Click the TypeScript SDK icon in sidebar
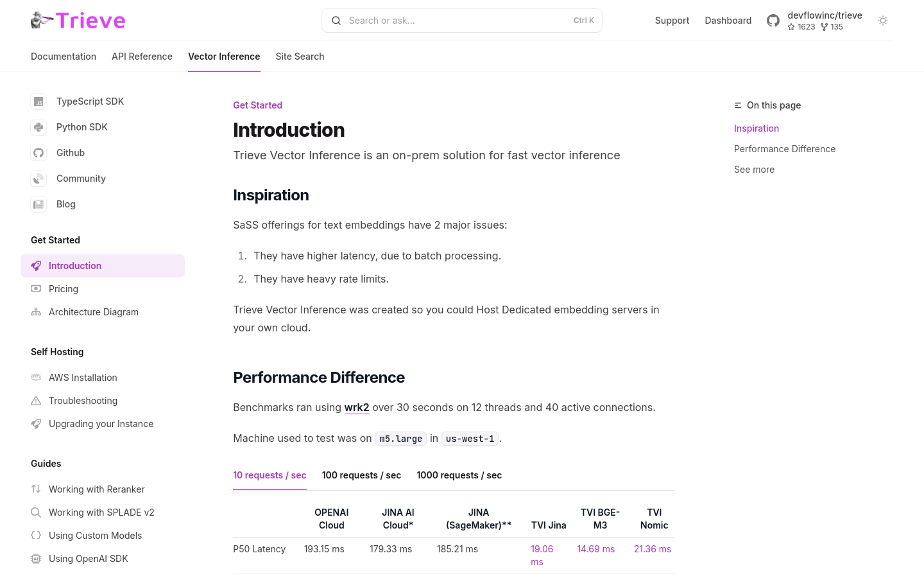Screen dimensions: 924x578 (x=38, y=101)
